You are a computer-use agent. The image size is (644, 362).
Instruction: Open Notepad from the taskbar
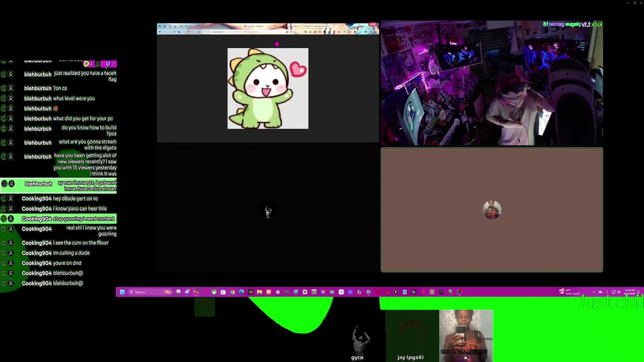click(405, 292)
